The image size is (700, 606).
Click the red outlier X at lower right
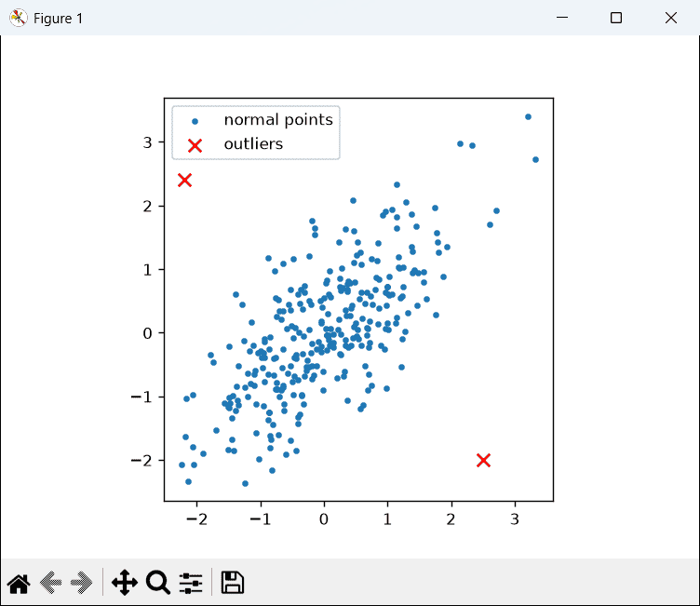(483, 460)
